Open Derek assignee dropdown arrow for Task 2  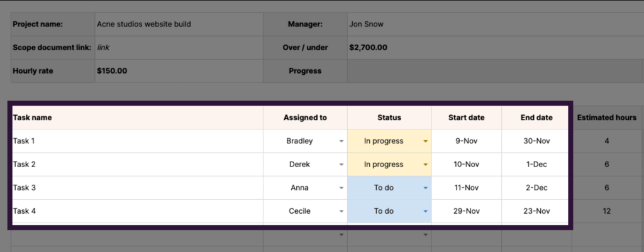341,165
